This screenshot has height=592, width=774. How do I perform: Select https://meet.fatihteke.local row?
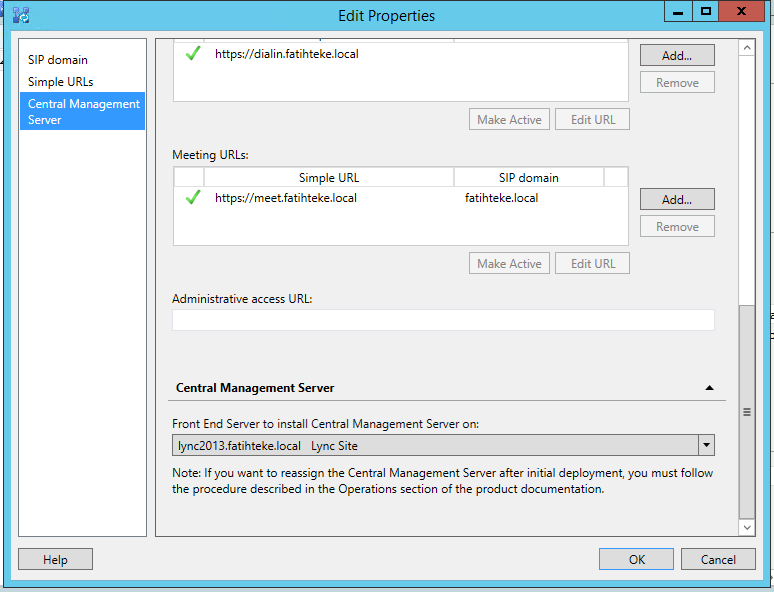pyautogui.click(x=401, y=198)
